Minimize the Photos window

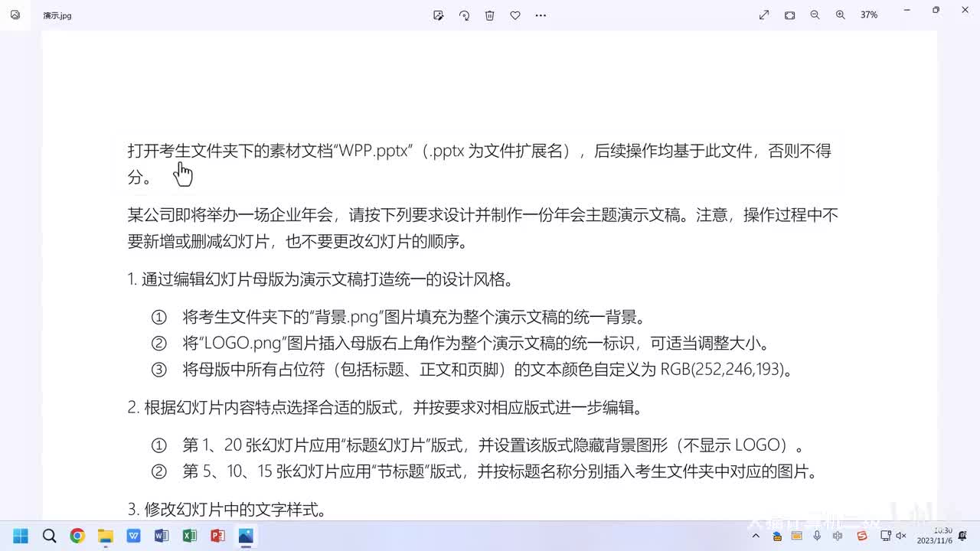[x=907, y=10]
